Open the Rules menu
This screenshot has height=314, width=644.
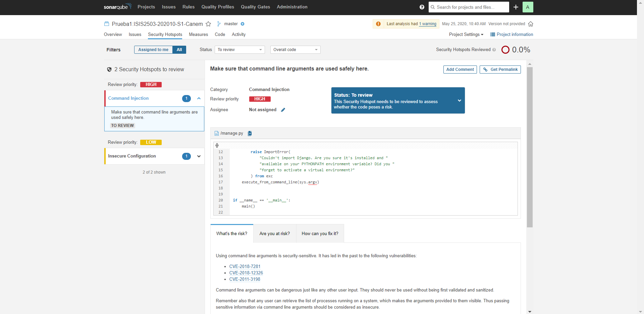click(x=189, y=7)
